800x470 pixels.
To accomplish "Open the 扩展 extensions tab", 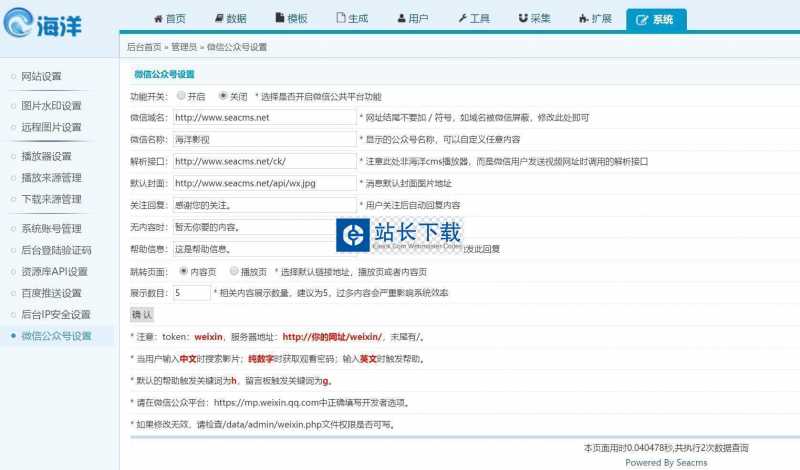I will click(x=595, y=19).
